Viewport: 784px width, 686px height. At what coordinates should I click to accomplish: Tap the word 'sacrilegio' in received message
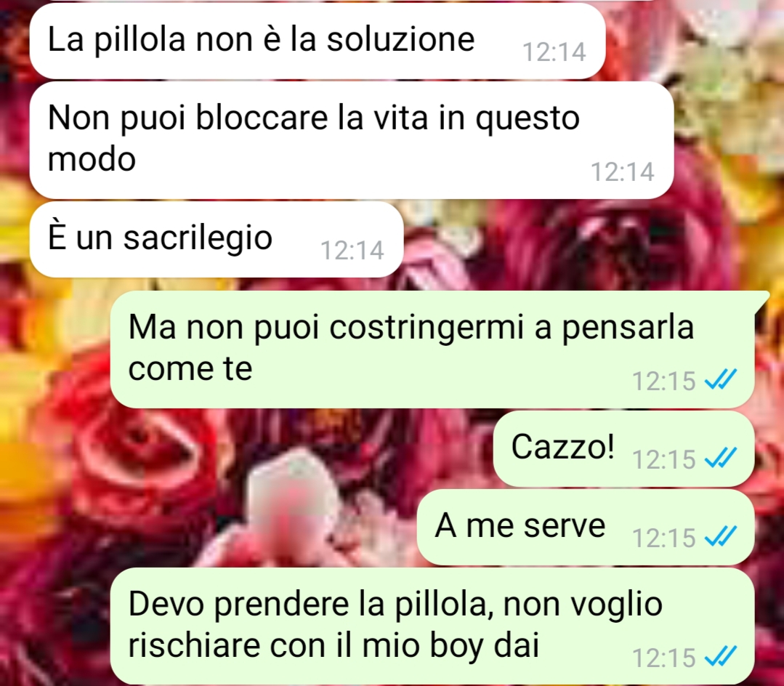point(198,238)
